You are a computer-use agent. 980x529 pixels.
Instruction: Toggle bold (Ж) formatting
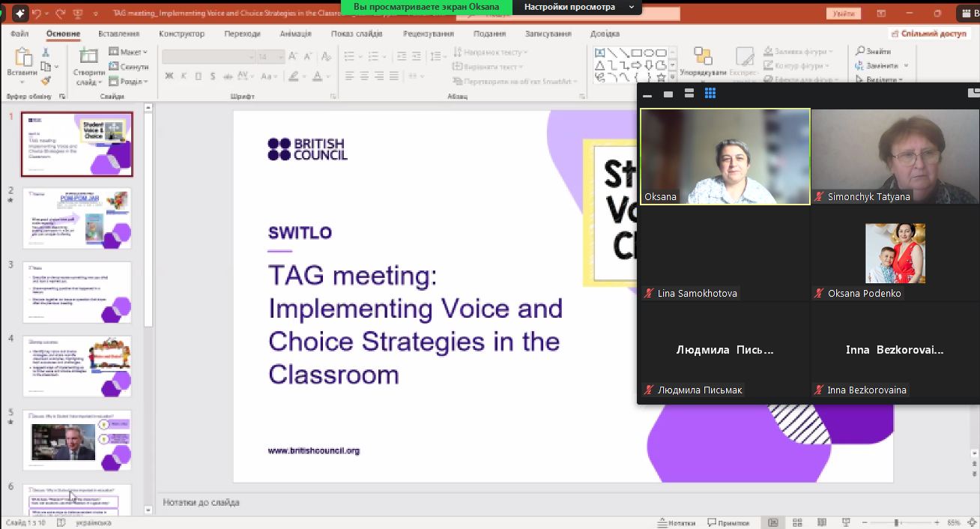click(169, 76)
